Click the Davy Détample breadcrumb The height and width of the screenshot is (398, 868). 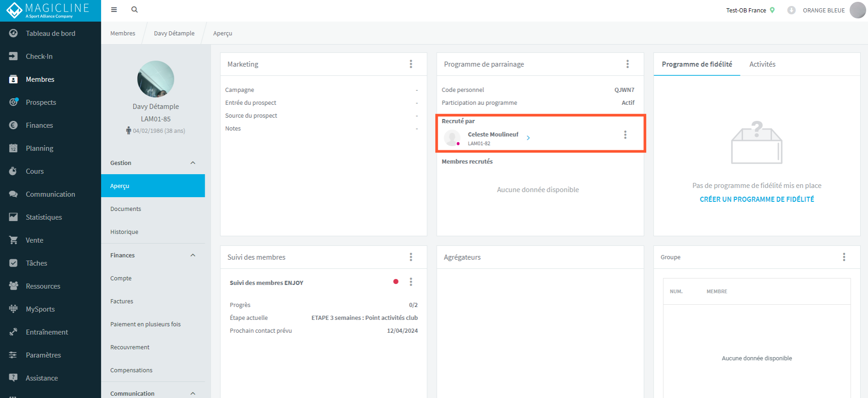[x=174, y=33]
